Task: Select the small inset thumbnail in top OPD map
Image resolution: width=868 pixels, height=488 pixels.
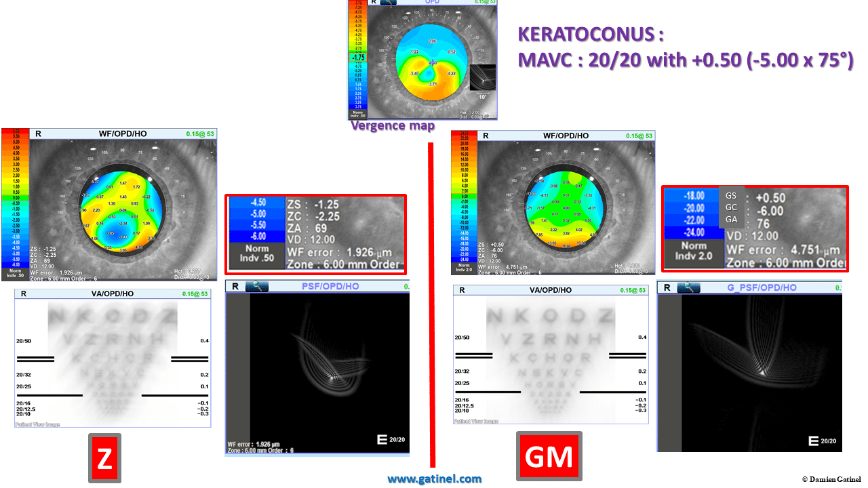Action: [x=483, y=77]
